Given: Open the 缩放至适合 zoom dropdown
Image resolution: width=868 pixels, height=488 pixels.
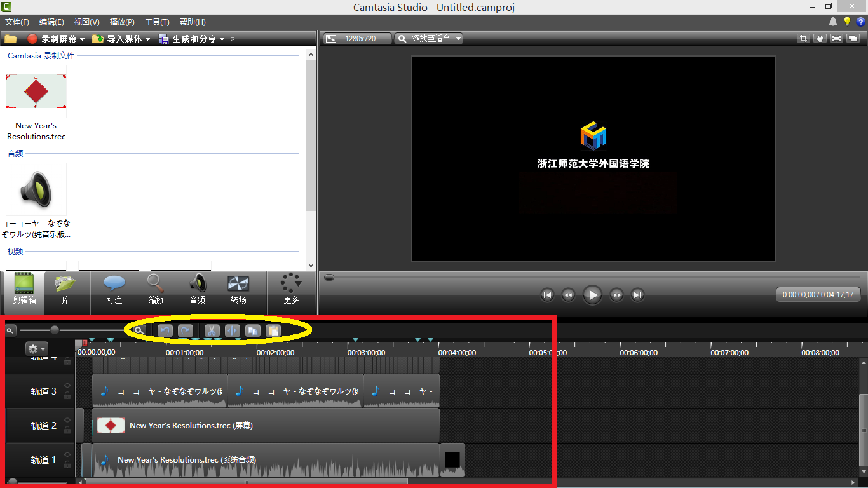Looking at the screenshot, I should click(x=458, y=39).
